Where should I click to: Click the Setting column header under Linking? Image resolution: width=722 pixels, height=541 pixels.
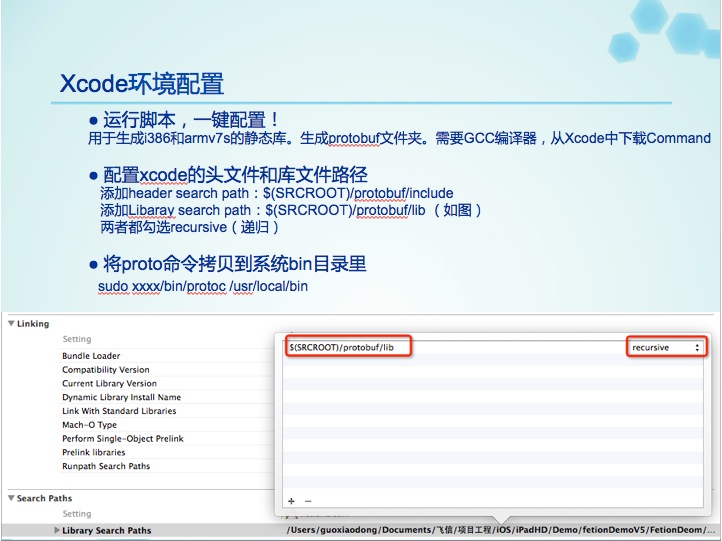point(77,339)
